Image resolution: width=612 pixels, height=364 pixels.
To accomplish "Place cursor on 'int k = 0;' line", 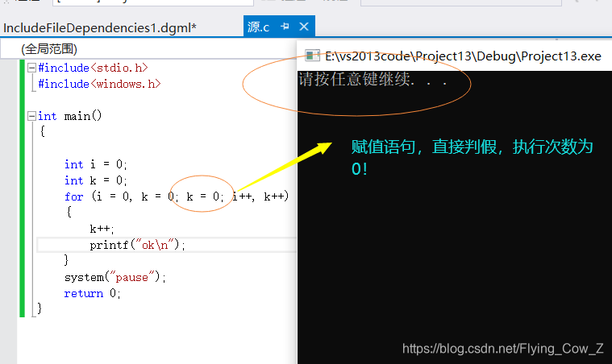I will click(x=96, y=180).
